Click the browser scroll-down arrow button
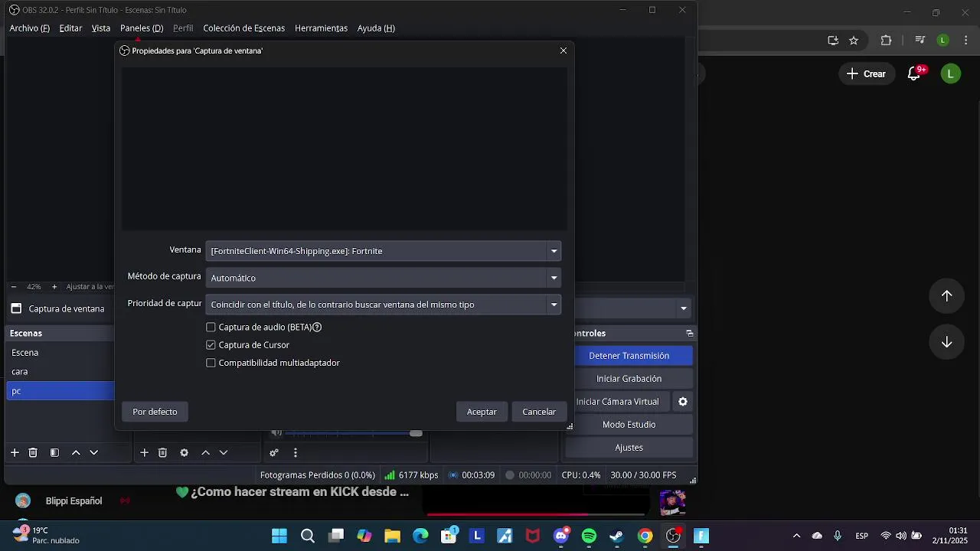Viewport: 980px width, 551px height. coord(947,342)
